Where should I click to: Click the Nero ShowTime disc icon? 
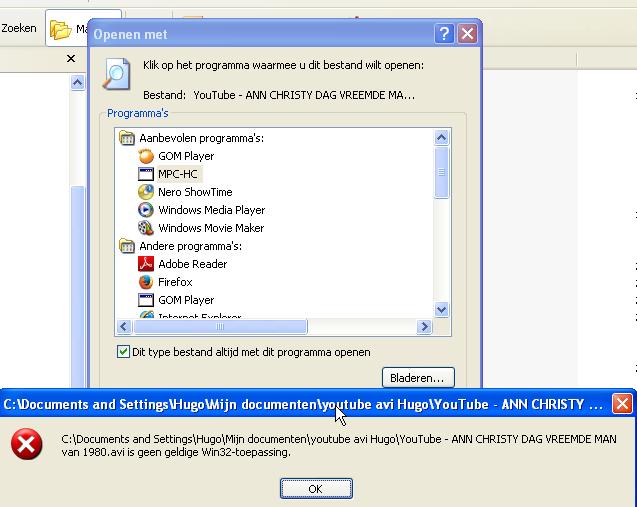(x=146, y=192)
